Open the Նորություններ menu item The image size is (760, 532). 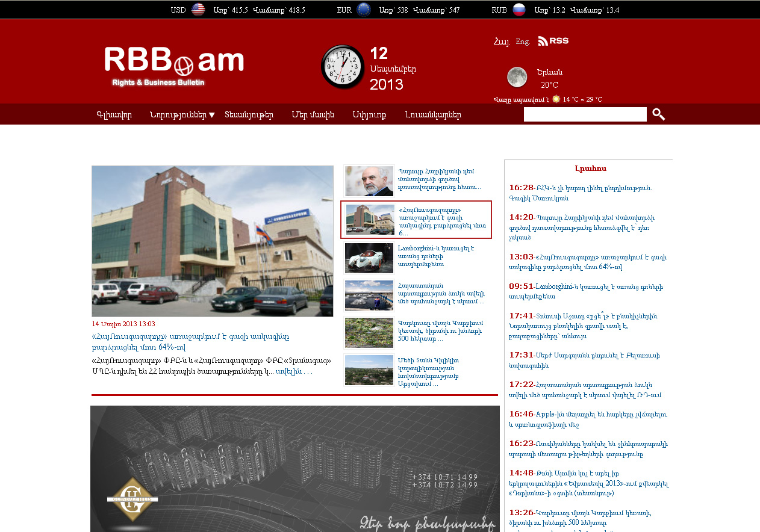(x=178, y=115)
